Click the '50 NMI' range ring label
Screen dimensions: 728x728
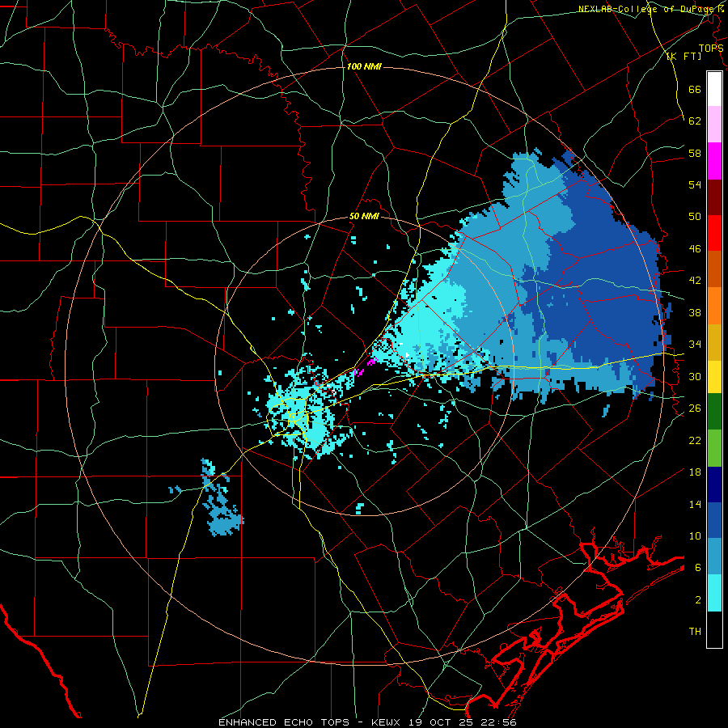[364, 216]
